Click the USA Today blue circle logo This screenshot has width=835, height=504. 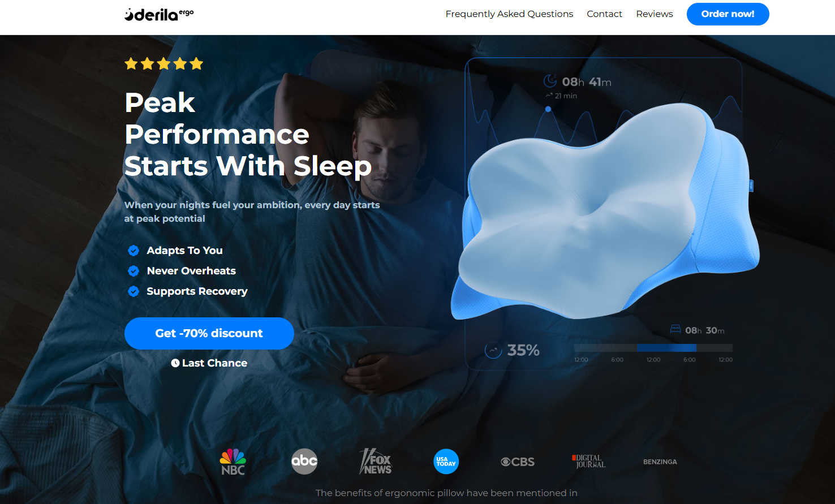(446, 462)
